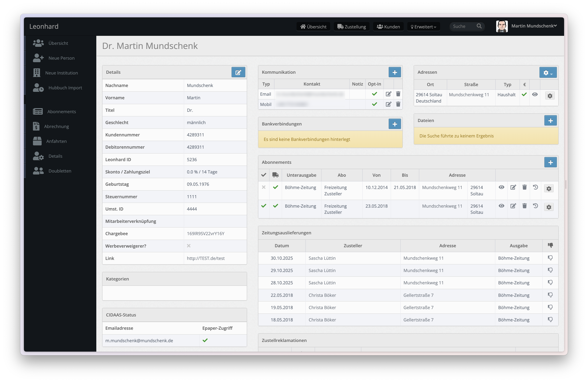
Task: View address Mundschenkweg 11 via eye icon
Action: pyautogui.click(x=535, y=95)
